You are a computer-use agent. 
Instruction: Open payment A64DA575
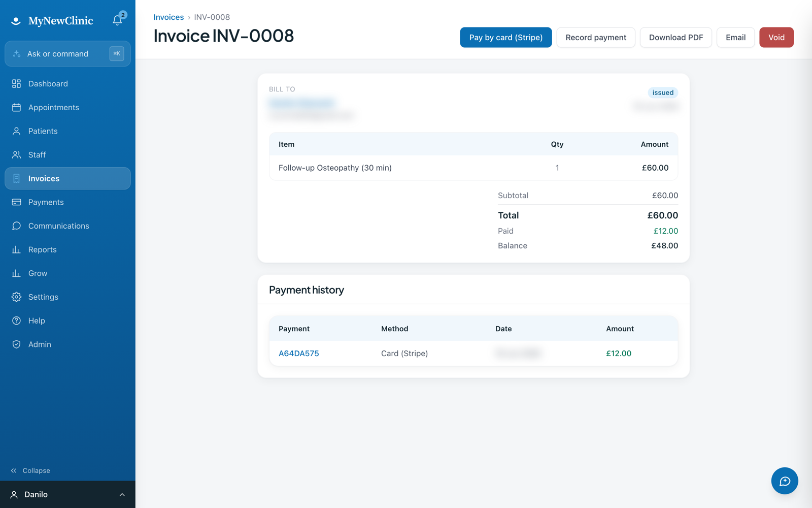pos(299,353)
